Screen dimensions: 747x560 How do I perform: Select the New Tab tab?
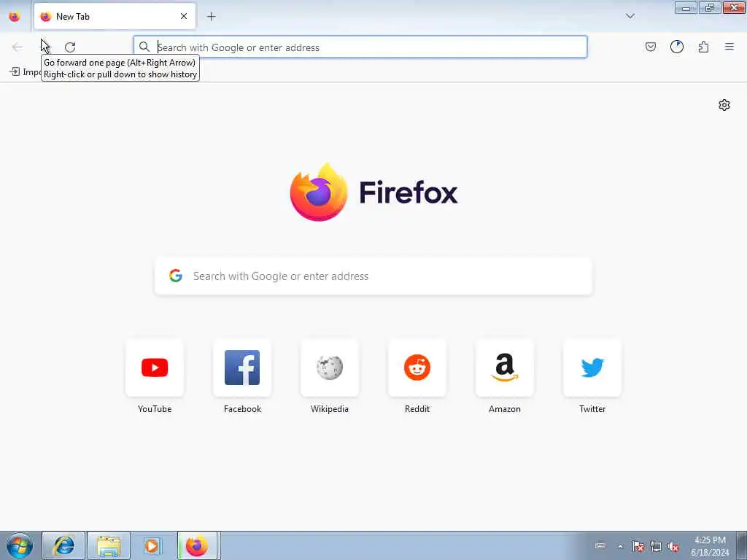[115, 16]
